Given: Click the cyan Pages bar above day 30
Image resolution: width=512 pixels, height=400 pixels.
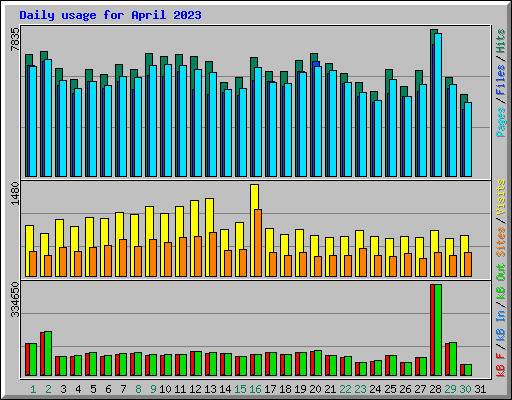Looking at the screenshot, I should point(468,139).
